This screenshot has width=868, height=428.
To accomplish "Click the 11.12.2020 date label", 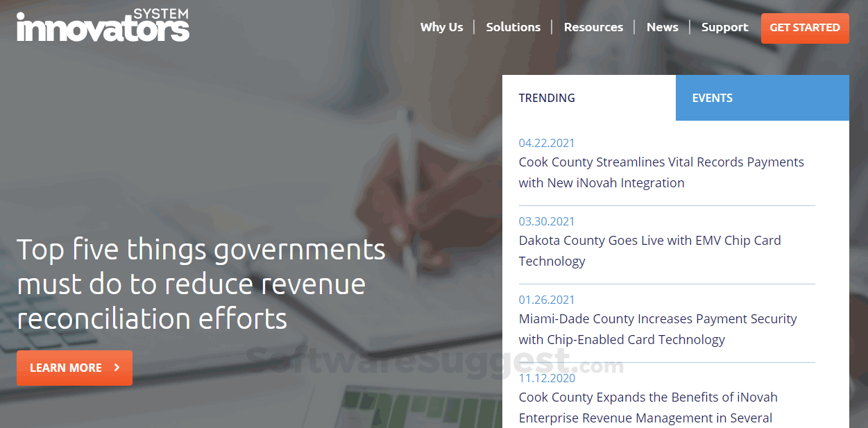I will tap(547, 378).
